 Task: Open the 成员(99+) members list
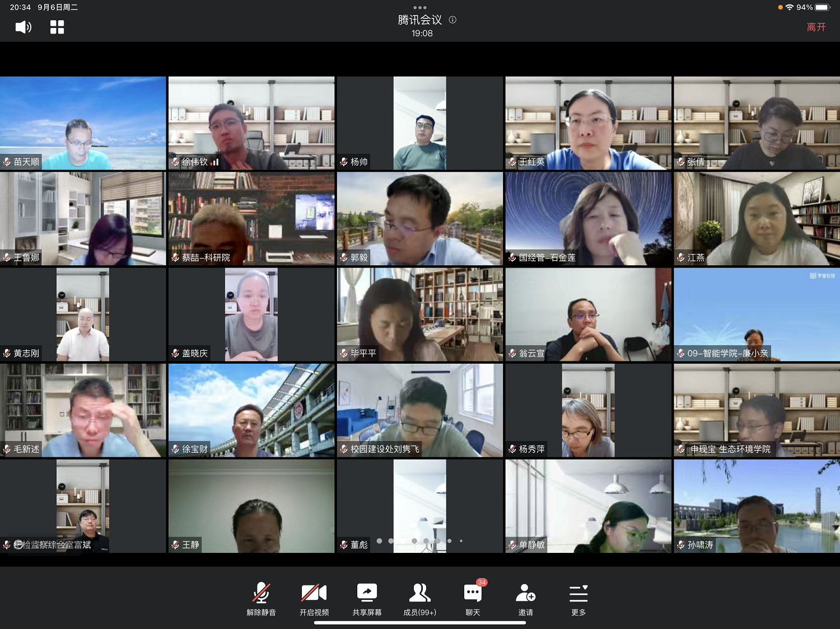pos(419,599)
